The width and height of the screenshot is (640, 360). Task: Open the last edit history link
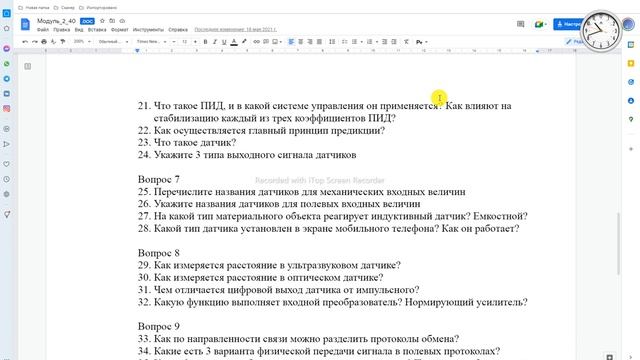(235, 30)
